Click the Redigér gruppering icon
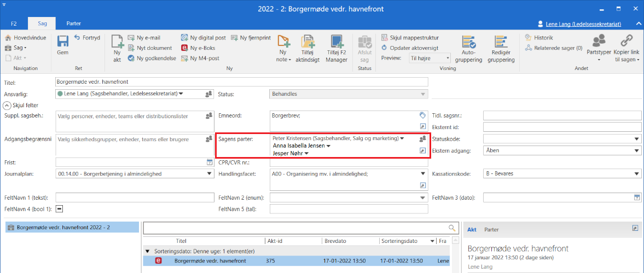The image size is (644, 273). (502, 42)
